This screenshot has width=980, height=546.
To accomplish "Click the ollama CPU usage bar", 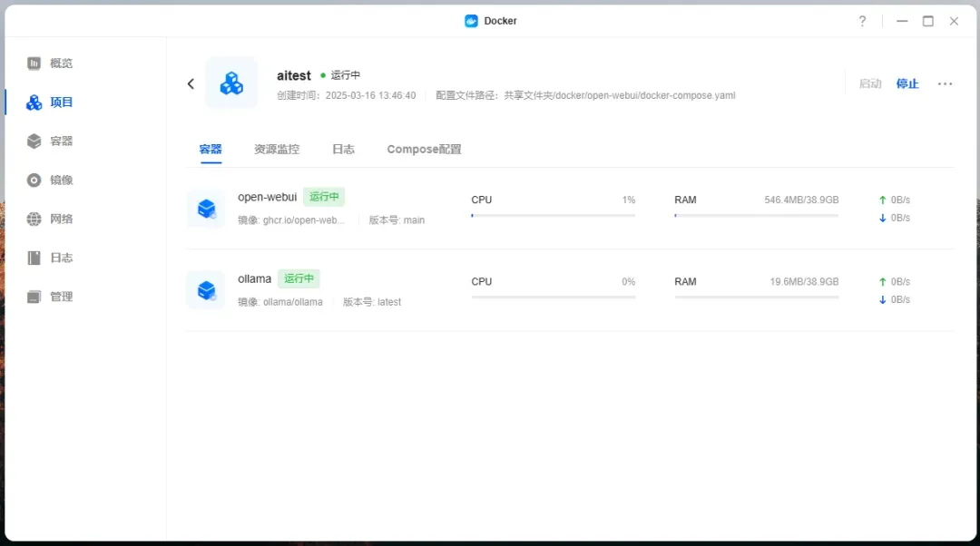I will click(x=554, y=297).
